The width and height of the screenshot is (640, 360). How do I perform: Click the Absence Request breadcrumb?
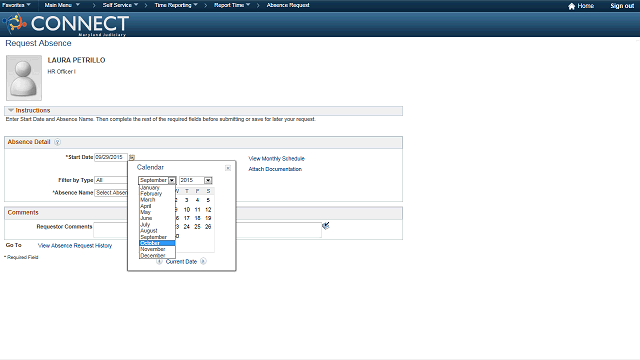(288, 5)
